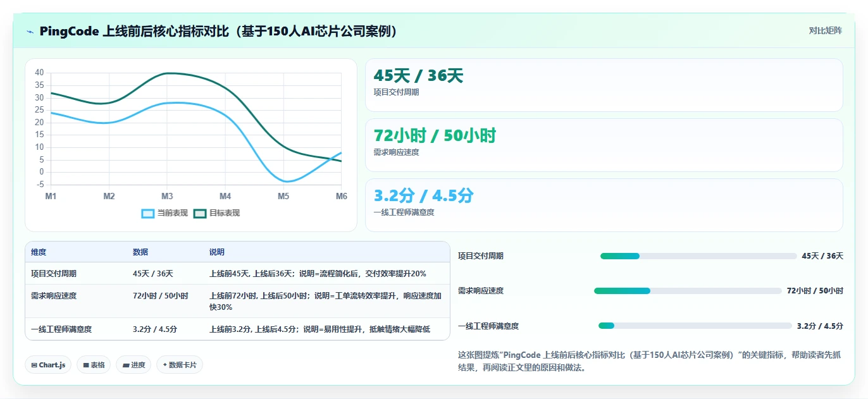This screenshot has width=868, height=399.
Task: Click the M4 label on chart axis
Action: [225, 197]
